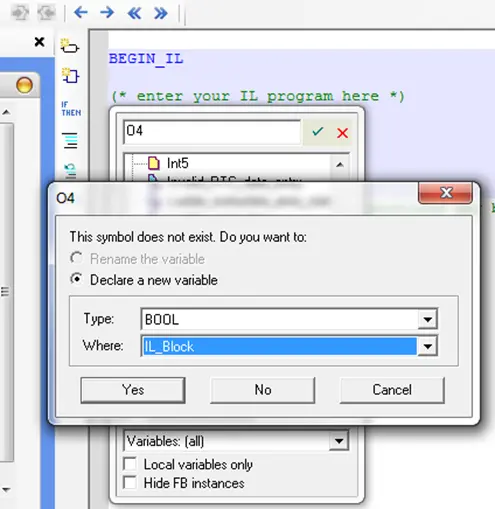Click the first greyed-out toolbar icon
This screenshot has height=509, width=495.
coord(20,13)
